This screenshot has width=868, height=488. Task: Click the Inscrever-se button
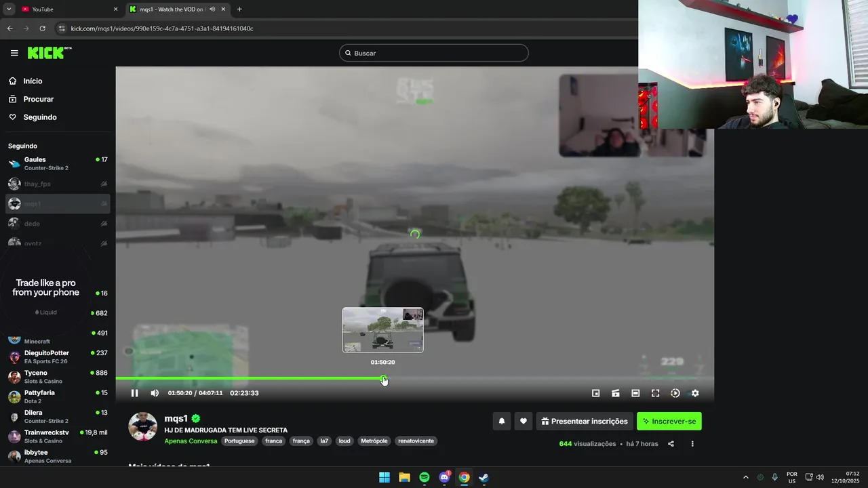669,421
